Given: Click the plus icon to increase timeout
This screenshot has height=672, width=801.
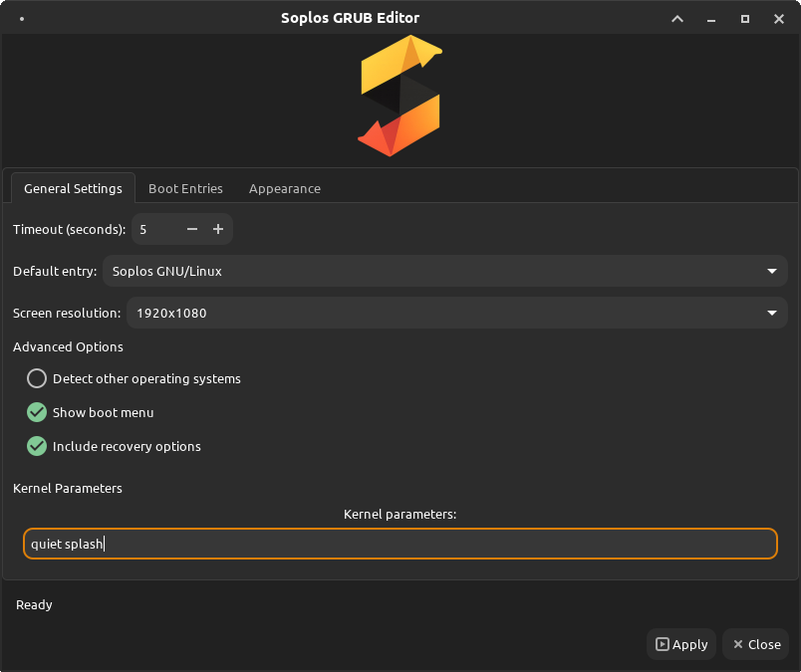Looking at the screenshot, I should pos(218,229).
